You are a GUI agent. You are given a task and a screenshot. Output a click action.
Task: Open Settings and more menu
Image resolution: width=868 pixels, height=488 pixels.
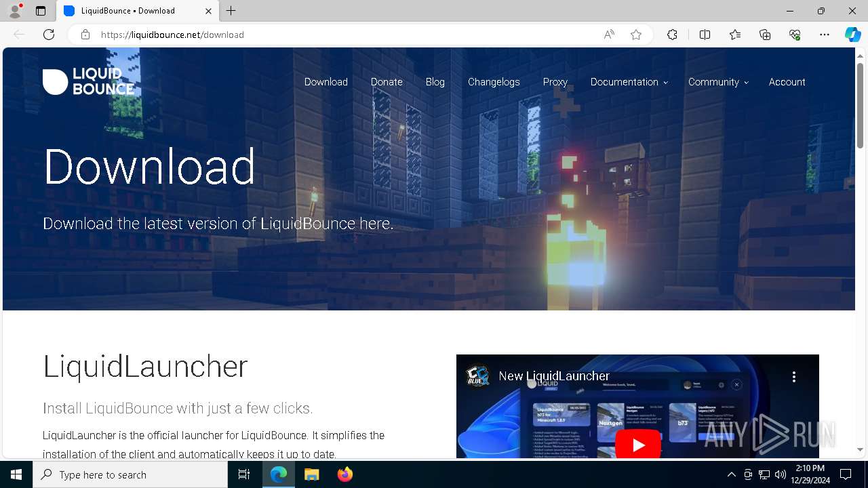coord(825,35)
